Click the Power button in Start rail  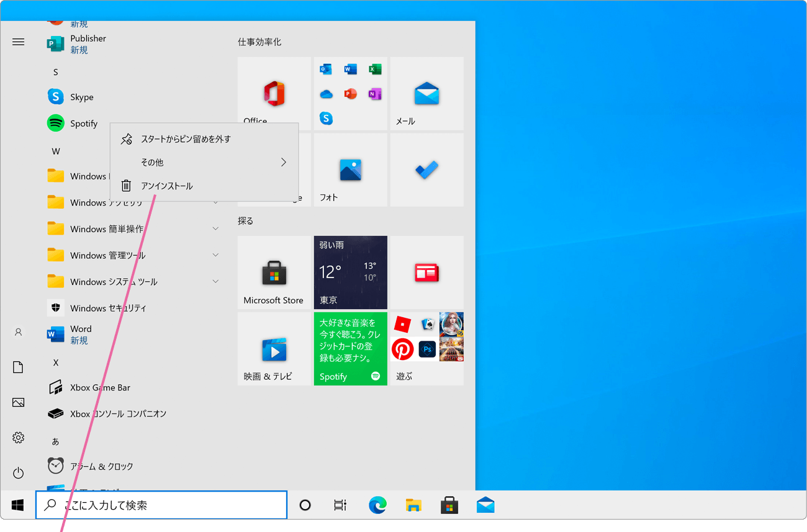(18, 473)
